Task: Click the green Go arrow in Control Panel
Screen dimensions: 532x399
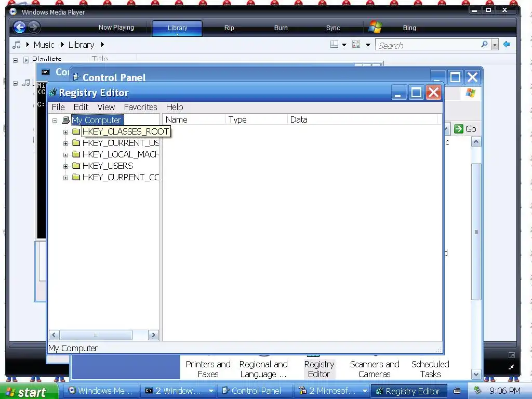Action: click(x=459, y=129)
